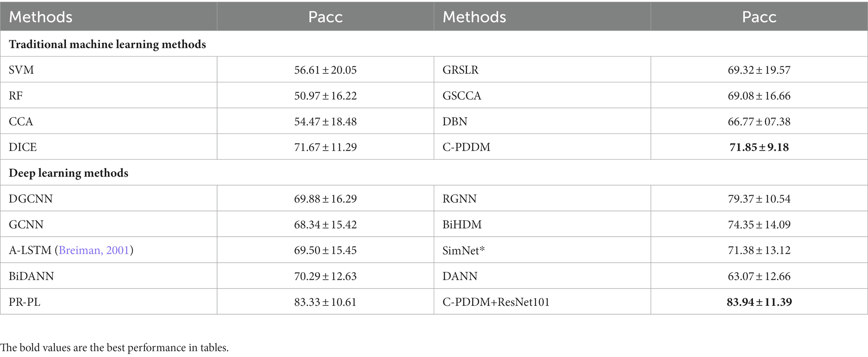868x357 pixels.
Task: Select the last Pacc column header
Action: click(x=759, y=17)
